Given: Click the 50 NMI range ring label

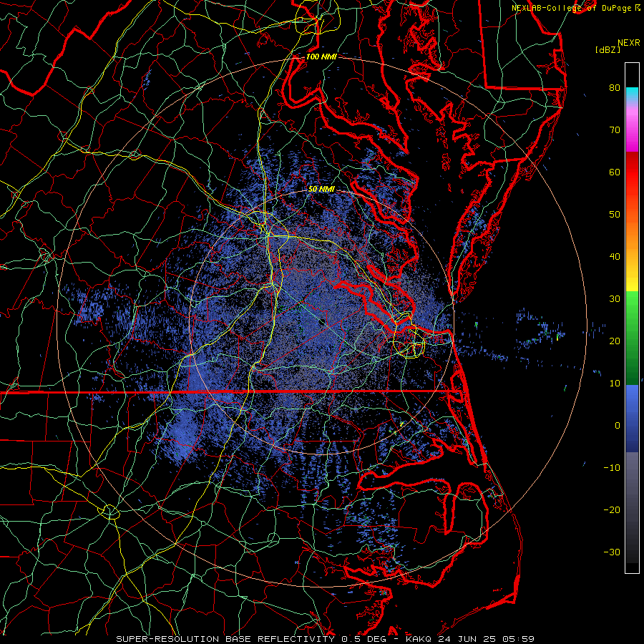Looking at the screenshot, I should 321,189.
